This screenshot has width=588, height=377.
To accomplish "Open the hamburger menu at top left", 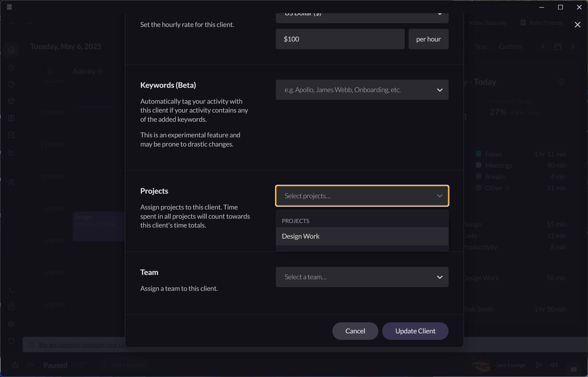I will coord(9,7).
